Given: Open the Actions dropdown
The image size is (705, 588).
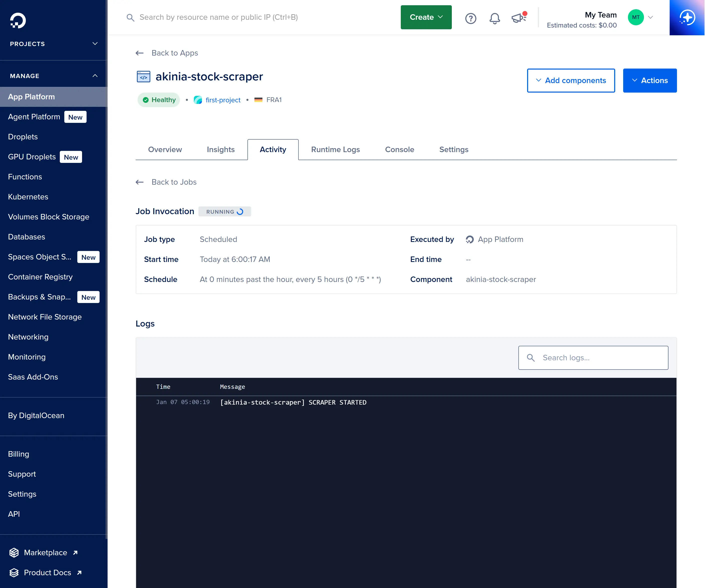Looking at the screenshot, I should [650, 81].
